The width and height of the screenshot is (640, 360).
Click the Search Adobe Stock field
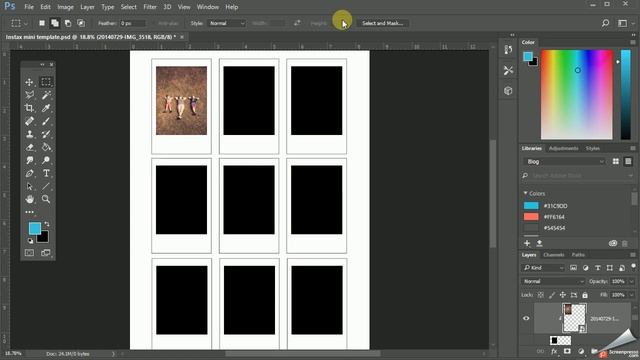(578, 176)
